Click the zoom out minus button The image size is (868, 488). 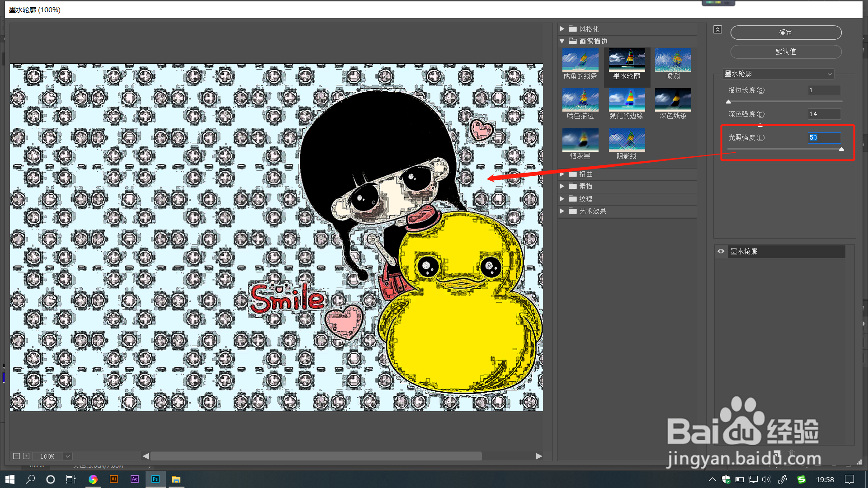pos(16,456)
